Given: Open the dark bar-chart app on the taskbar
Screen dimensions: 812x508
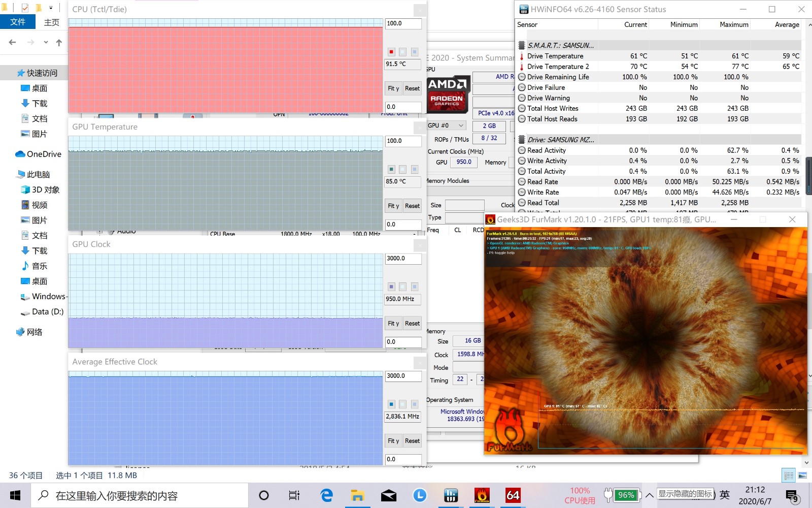Looking at the screenshot, I should coord(451,495).
